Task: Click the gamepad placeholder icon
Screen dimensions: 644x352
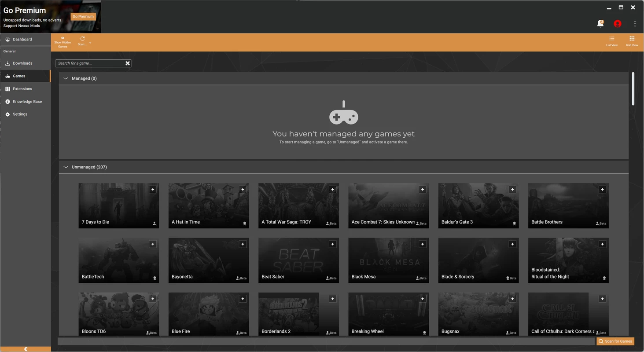Action: [x=344, y=113]
